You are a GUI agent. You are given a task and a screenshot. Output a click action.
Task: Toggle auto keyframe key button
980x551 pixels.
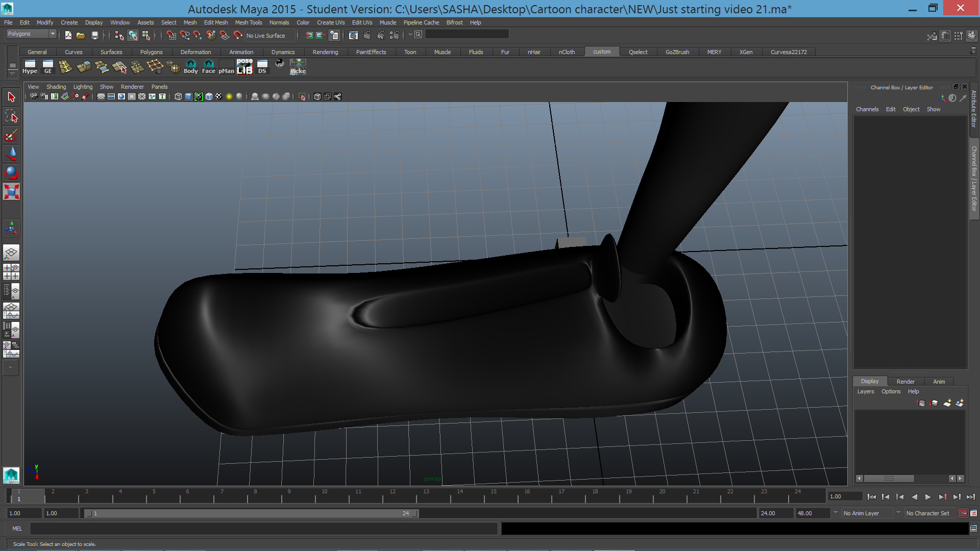(963, 513)
